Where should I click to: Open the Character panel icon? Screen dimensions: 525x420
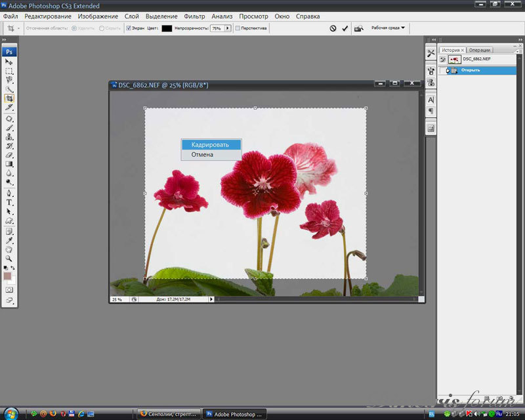[x=430, y=99]
